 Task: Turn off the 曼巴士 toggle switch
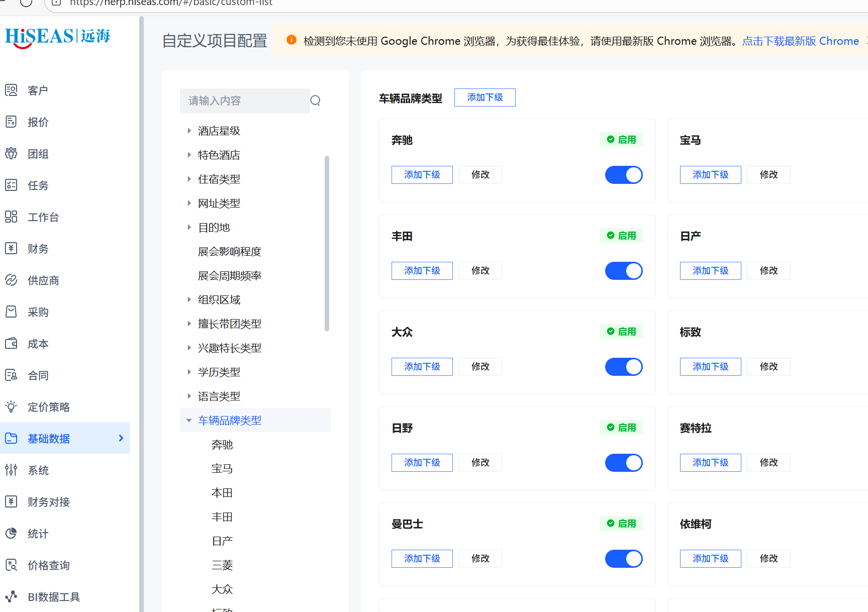coord(623,559)
